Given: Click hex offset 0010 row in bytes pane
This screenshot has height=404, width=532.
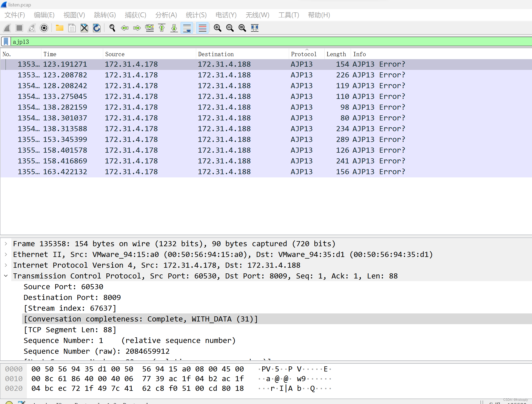Looking at the screenshot, I should click(14, 379).
